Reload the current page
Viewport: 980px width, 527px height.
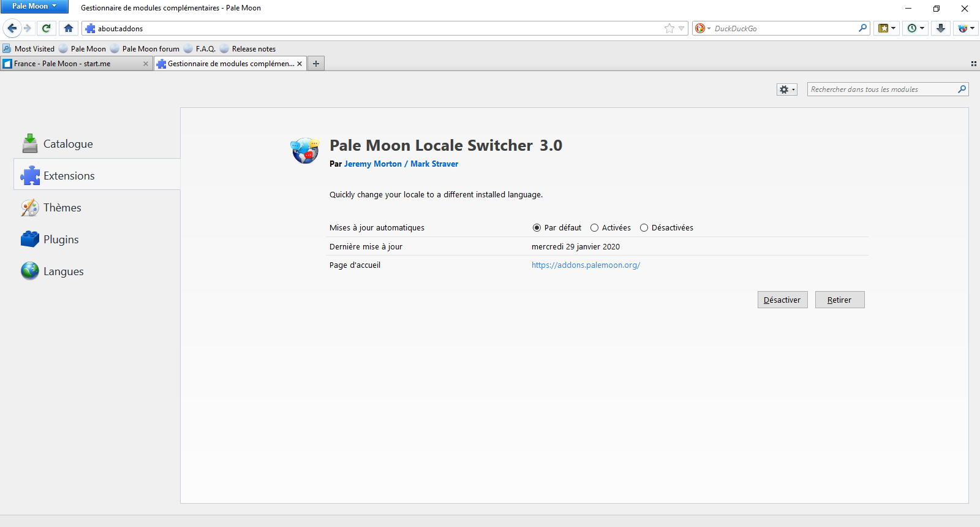click(46, 28)
